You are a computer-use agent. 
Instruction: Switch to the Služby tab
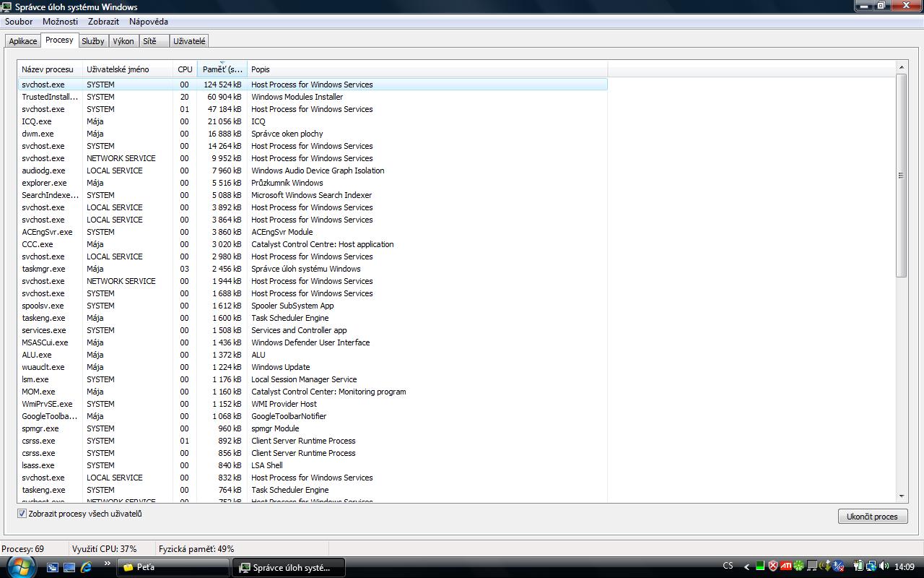93,41
